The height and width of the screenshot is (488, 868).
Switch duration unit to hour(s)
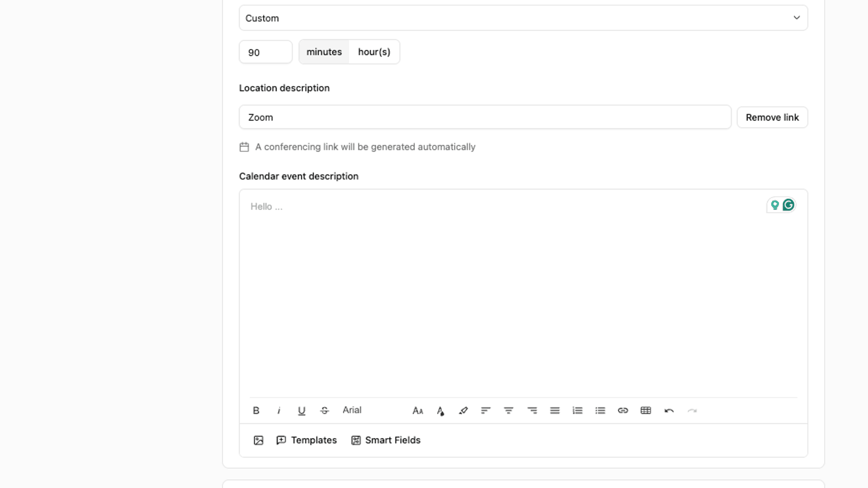pos(374,52)
